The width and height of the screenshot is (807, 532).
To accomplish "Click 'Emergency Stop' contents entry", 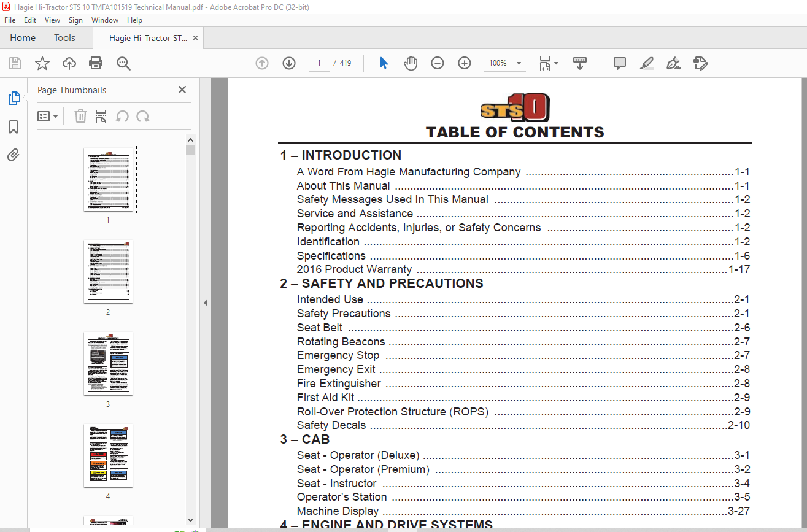I will (x=338, y=355).
